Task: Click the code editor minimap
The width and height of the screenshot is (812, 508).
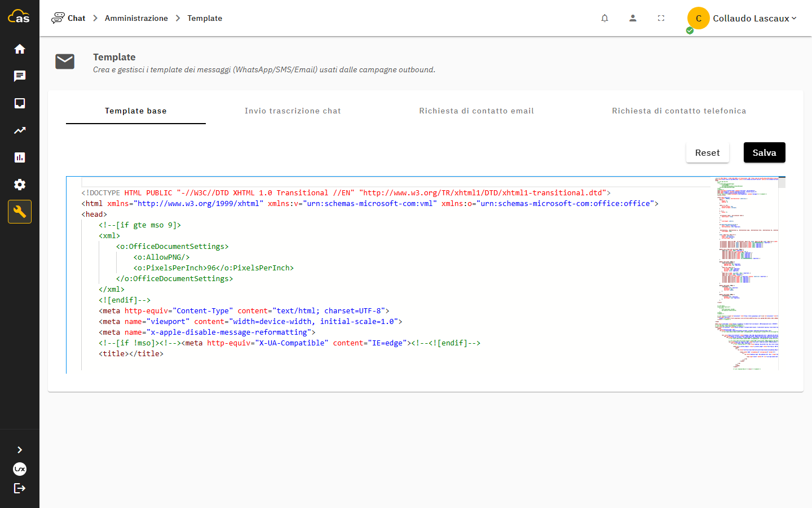Action: coord(746,274)
